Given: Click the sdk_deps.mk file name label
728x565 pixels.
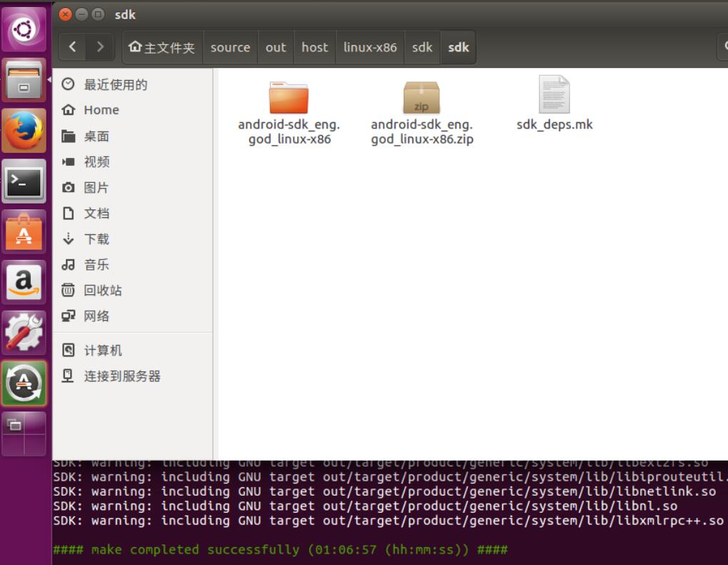Looking at the screenshot, I should (554, 124).
